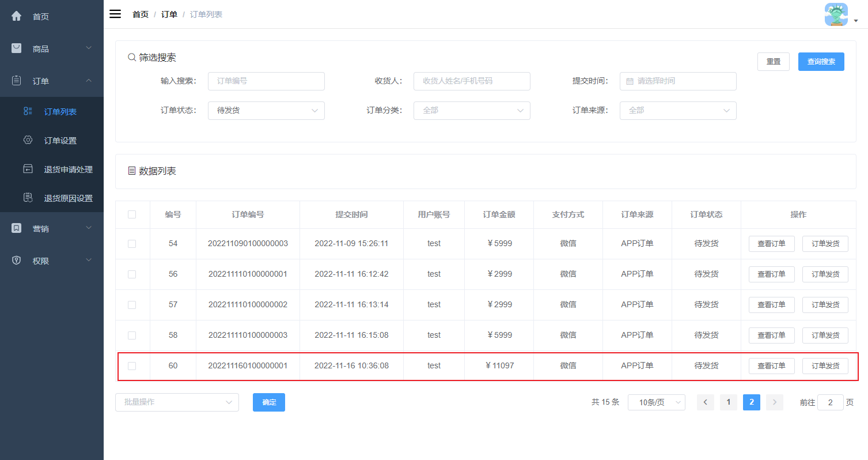Click the 重置 button
868x460 pixels.
[774, 62]
